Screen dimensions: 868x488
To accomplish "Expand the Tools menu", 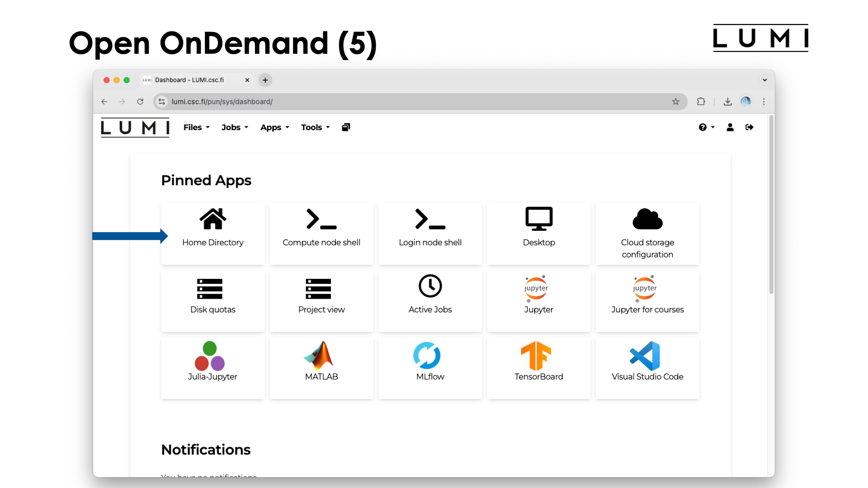I will pos(315,127).
